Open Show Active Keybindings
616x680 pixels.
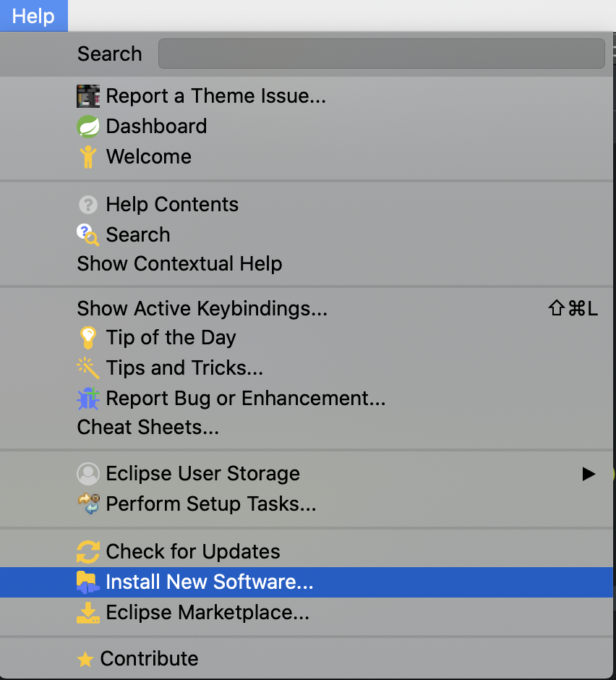coord(202,308)
